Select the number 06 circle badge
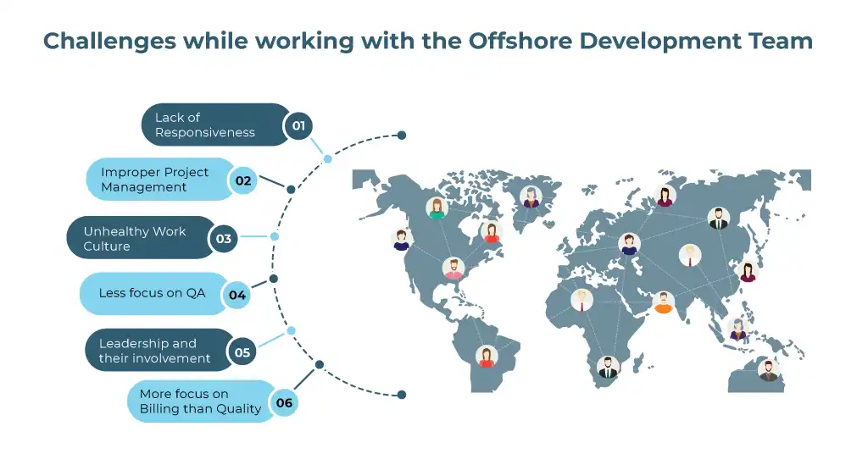 coord(284,402)
